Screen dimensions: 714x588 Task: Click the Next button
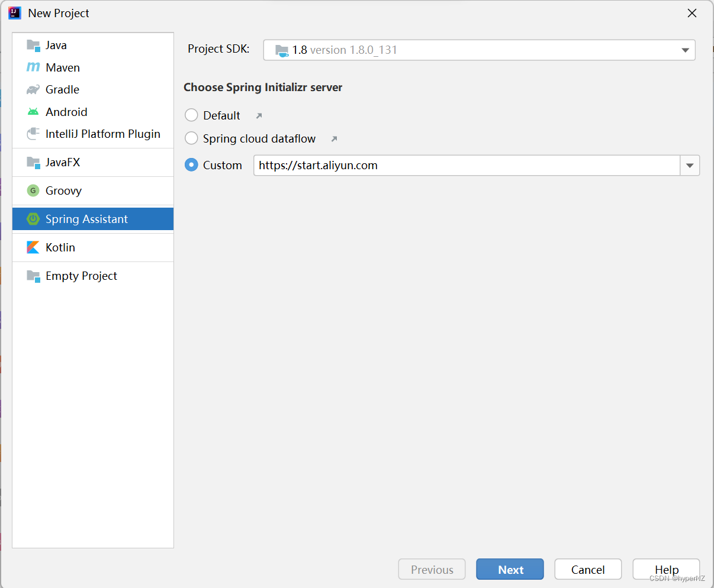[x=510, y=569]
